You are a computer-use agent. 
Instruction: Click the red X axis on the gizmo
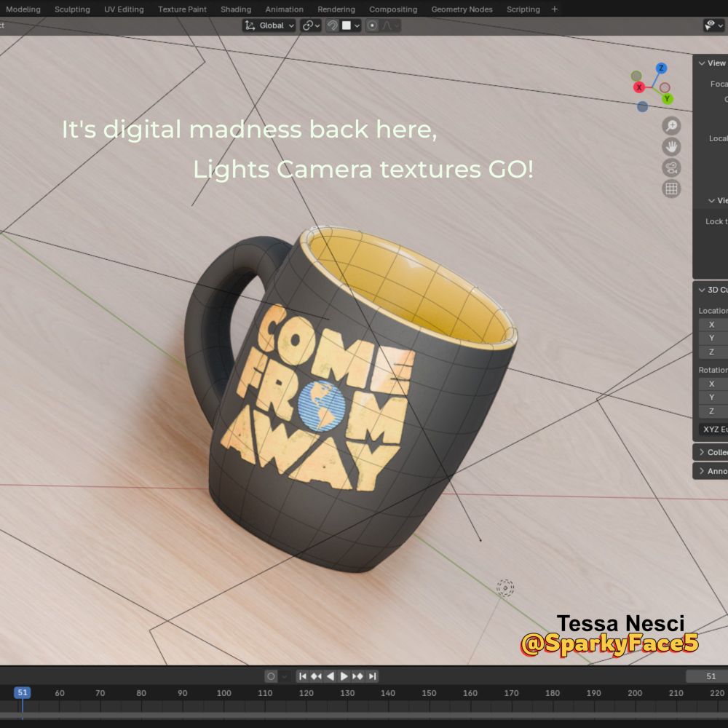[639, 87]
